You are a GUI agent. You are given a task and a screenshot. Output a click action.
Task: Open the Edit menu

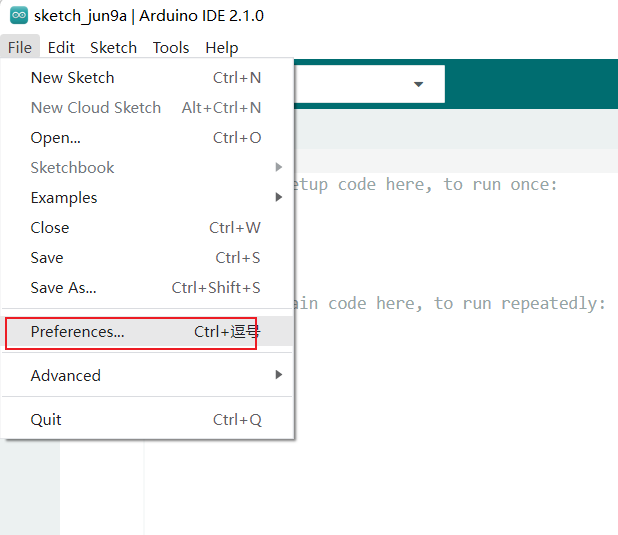point(61,47)
